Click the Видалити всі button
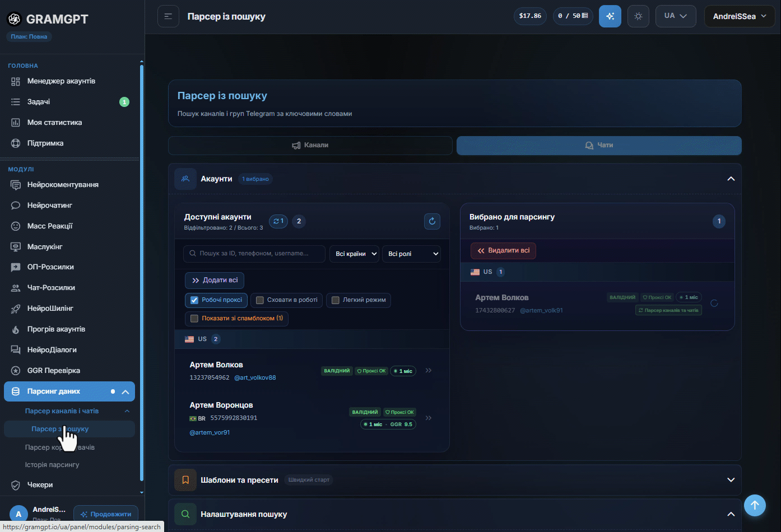 tap(503, 251)
